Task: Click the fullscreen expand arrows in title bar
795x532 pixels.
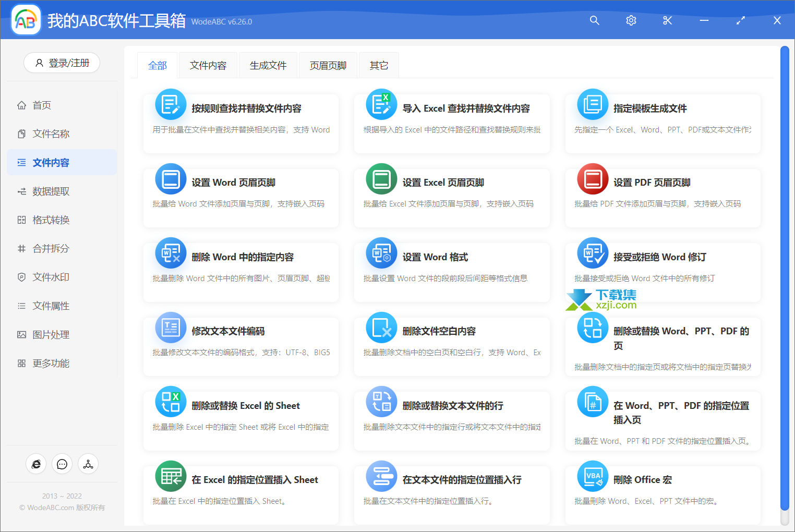Action: pyautogui.click(x=741, y=20)
